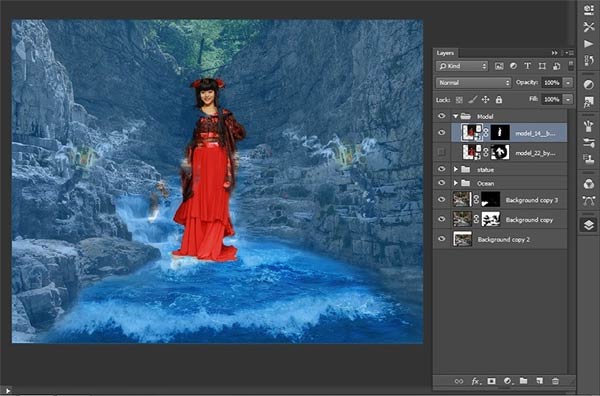The width and height of the screenshot is (600, 396).
Task: Click the lock position move icon
Action: click(485, 99)
